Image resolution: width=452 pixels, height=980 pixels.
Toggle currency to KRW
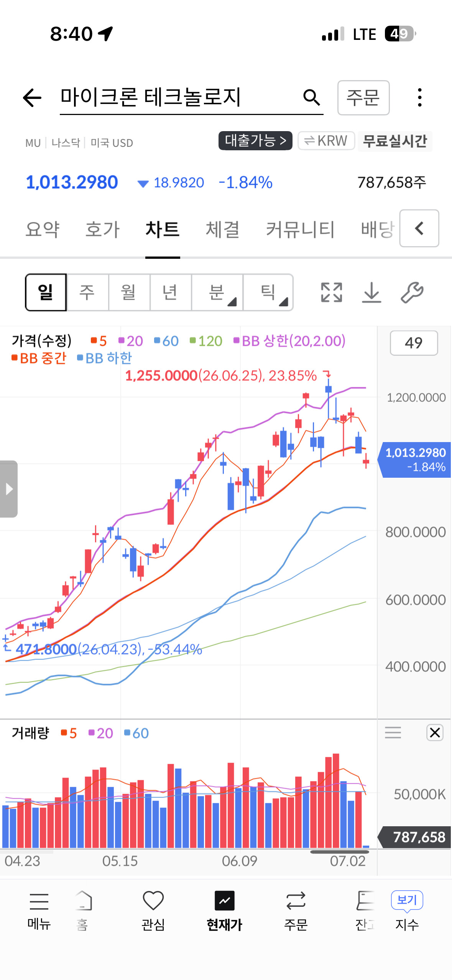[326, 141]
